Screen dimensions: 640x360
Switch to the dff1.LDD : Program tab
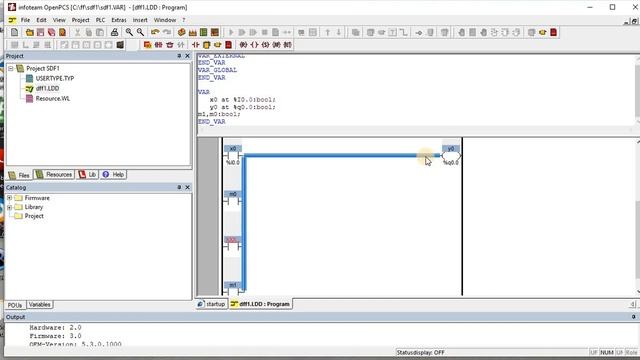(x=260, y=304)
